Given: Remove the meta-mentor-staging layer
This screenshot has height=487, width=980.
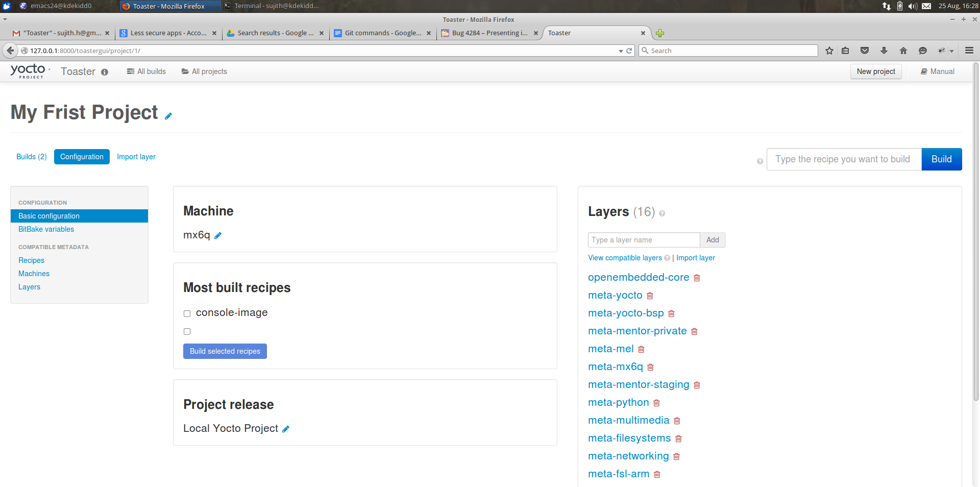Looking at the screenshot, I should click(x=697, y=385).
